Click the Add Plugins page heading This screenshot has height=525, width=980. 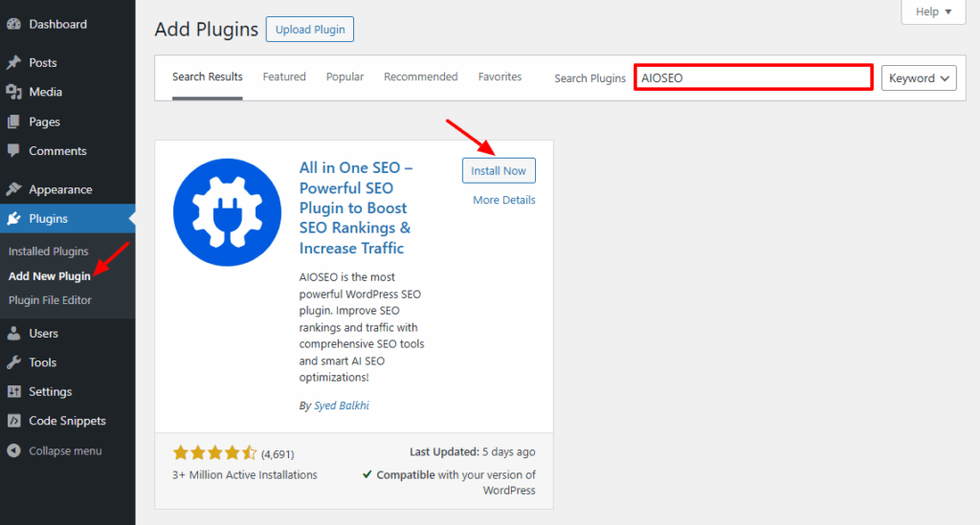tap(207, 30)
